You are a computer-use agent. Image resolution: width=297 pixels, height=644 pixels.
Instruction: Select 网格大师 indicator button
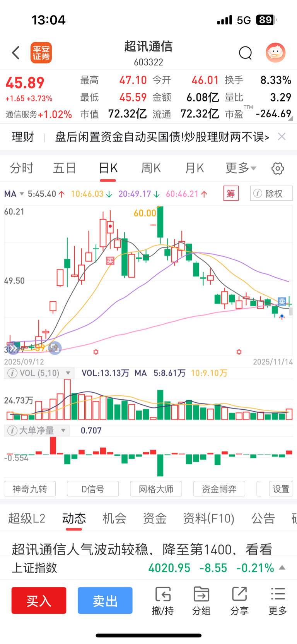pyautogui.click(x=156, y=489)
